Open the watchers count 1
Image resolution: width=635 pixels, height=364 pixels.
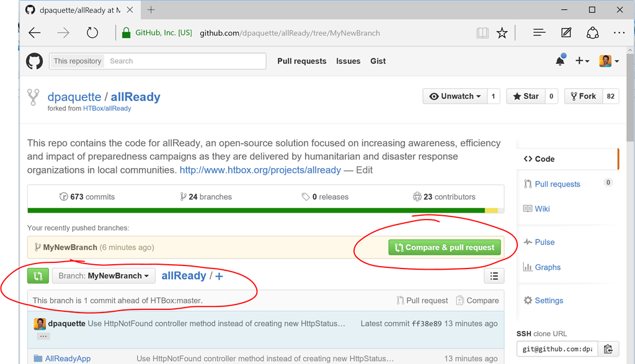493,96
